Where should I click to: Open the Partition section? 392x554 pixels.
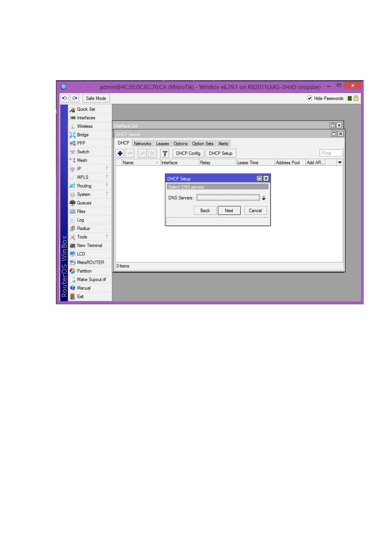[x=90, y=271]
